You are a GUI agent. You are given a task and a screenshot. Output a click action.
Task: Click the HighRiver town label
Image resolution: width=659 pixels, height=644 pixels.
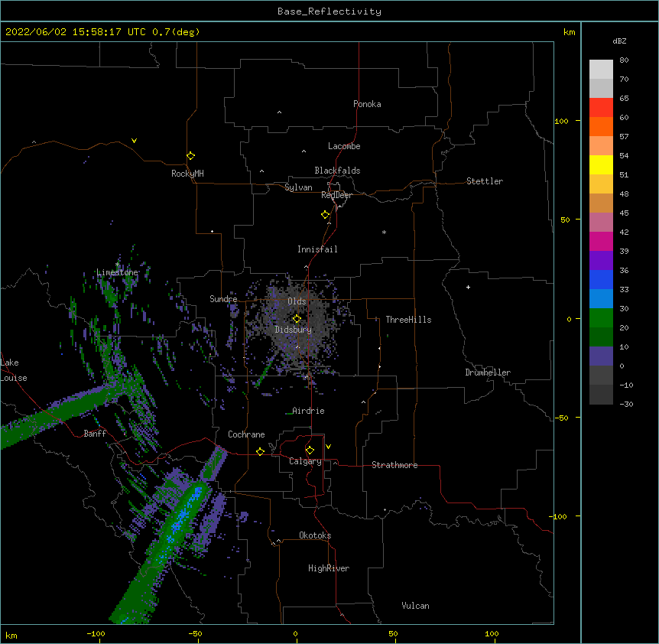coord(329,568)
